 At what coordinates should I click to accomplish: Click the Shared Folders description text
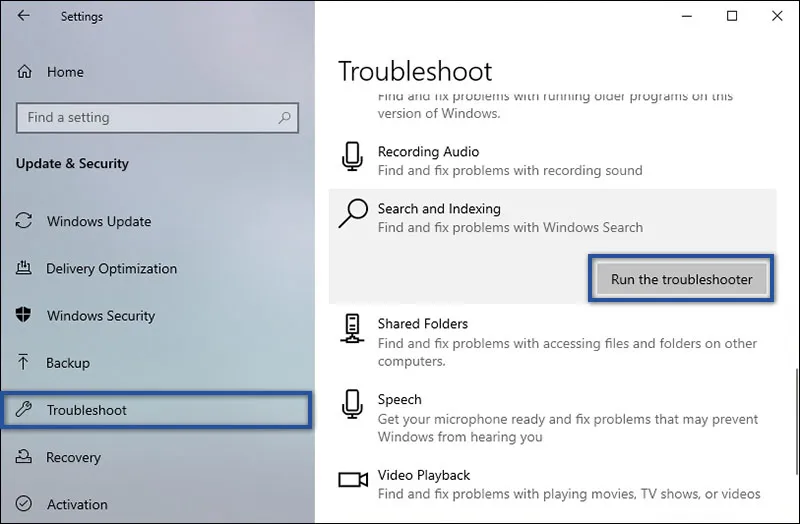(x=567, y=352)
